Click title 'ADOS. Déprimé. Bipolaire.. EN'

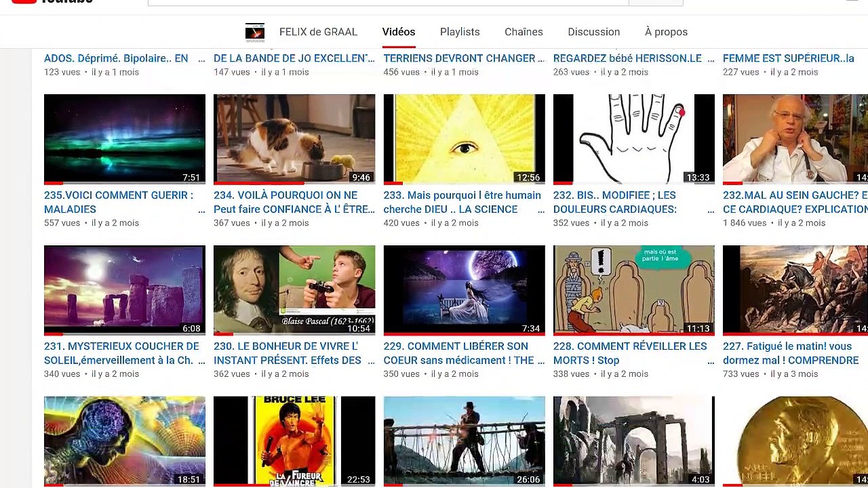pos(116,58)
